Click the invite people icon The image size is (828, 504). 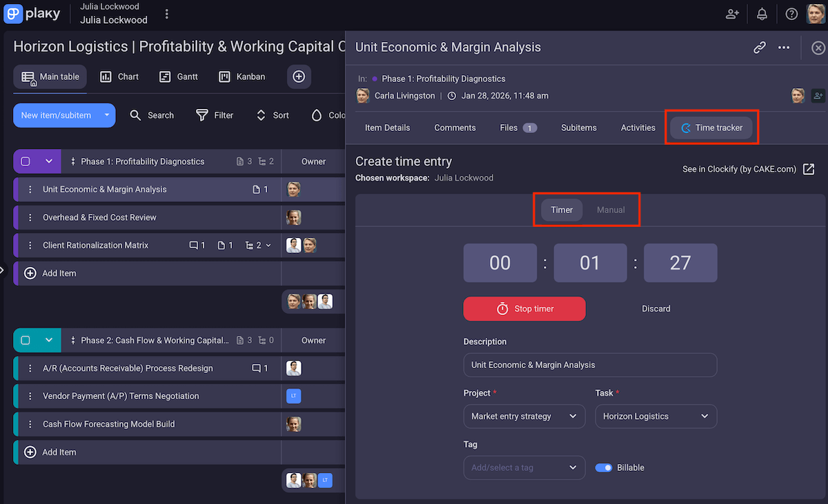(x=732, y=13)
